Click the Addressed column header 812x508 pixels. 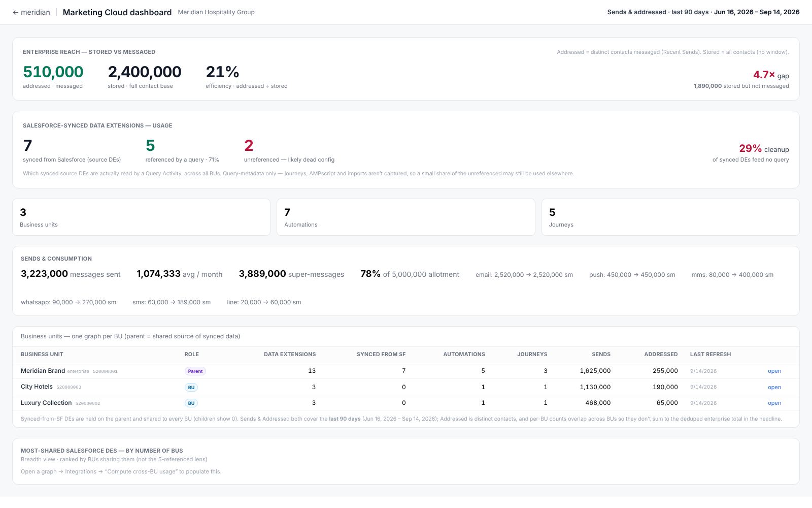coord(661,355)
